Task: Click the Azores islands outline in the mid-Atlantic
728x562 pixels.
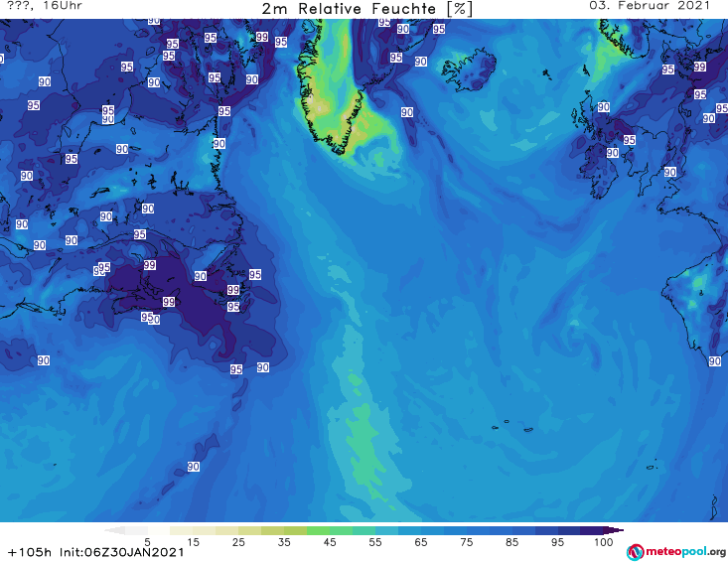Action: click(513, 426)
